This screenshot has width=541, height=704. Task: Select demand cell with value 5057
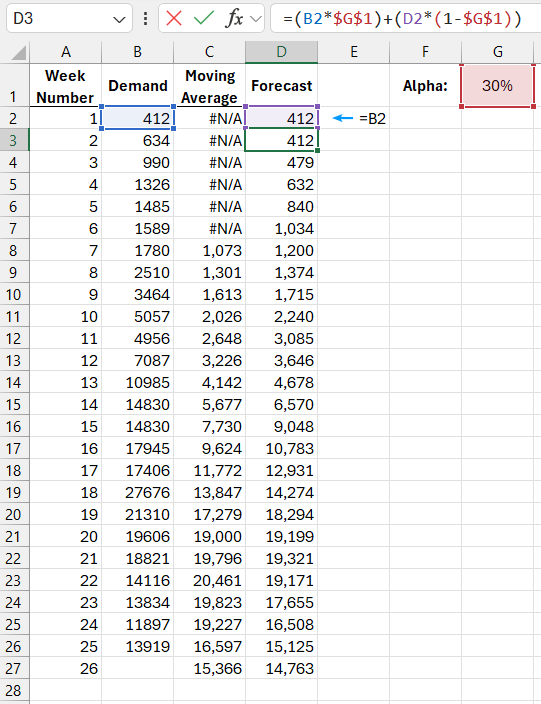pos(137,317)
